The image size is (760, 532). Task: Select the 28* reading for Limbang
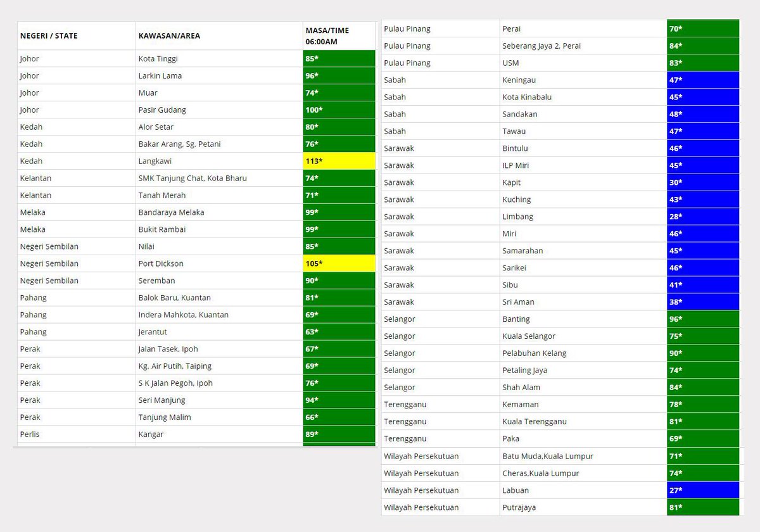[x=703, y=217]
